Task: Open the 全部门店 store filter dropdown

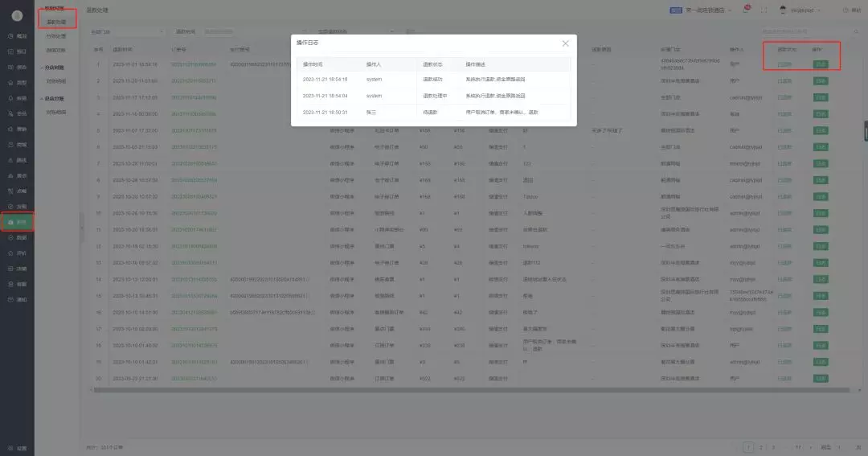Action: [127, 31]
